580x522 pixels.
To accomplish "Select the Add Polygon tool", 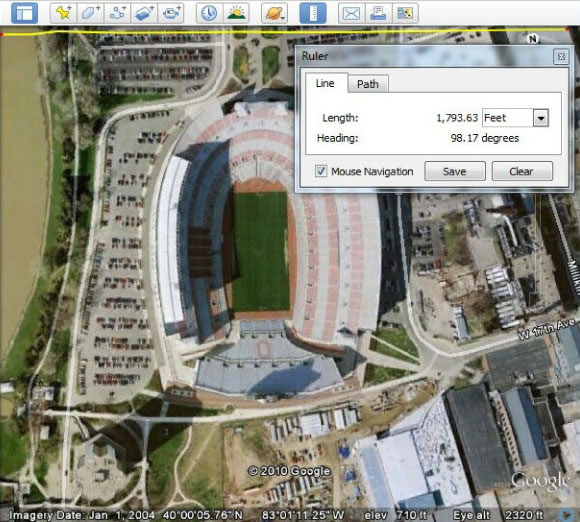I will click(91, 13).
